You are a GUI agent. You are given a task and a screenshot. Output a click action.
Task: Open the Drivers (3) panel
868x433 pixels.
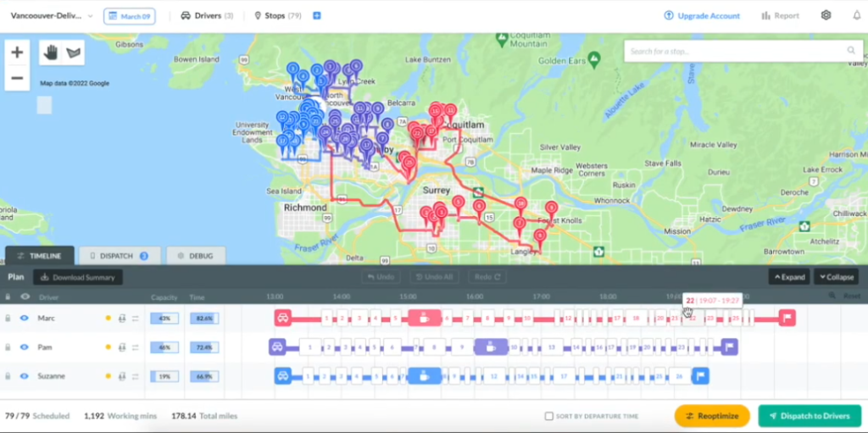[x=207, y=15]
